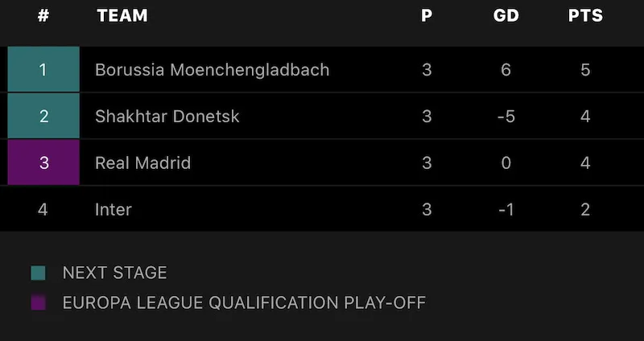Open the Real Madrid team entry
Screen dimensions: 644x341
pyautogui.click(x=142, y=163)
